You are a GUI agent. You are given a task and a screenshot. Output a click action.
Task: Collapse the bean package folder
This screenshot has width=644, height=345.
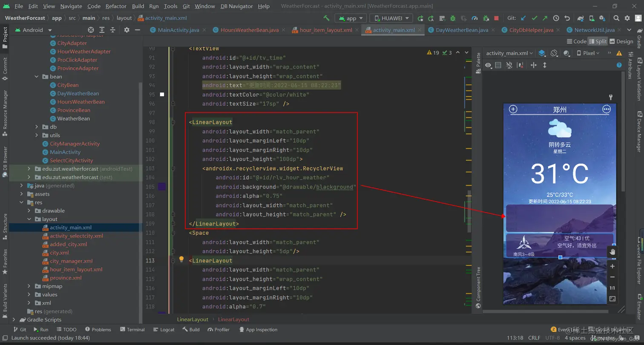(x=37, y=77)
